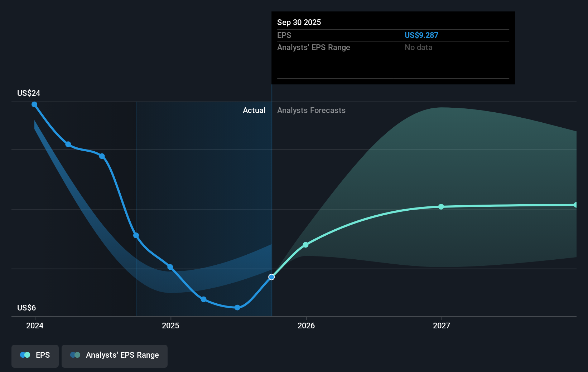Viewport: 588px width, 372px height.
Task: Switch to the Actual section
Action: coord(254,110)
